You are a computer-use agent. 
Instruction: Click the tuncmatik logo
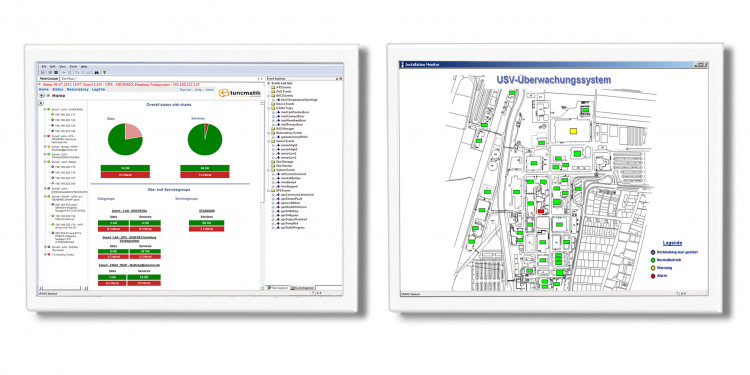[236, 93]
